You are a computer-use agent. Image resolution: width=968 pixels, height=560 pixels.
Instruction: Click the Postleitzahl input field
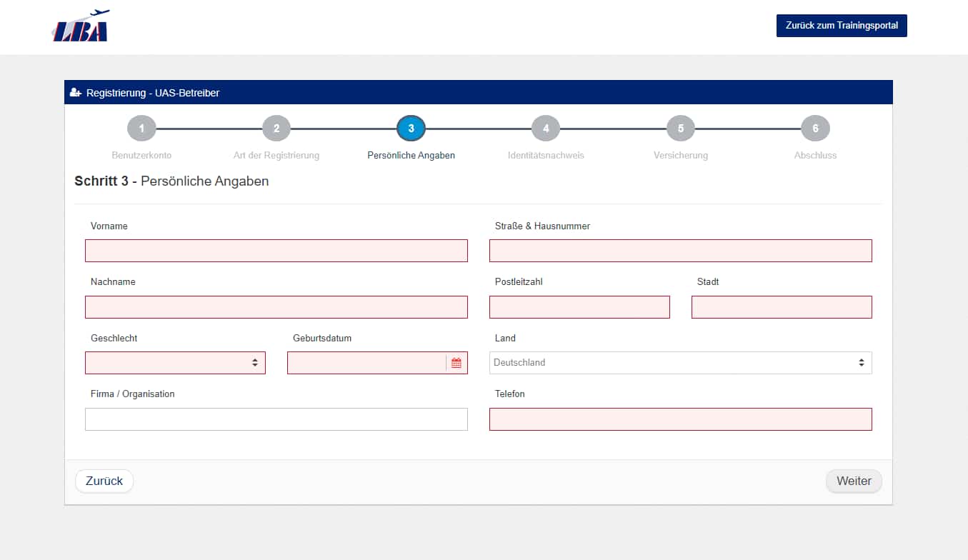(x=579, y=307)
